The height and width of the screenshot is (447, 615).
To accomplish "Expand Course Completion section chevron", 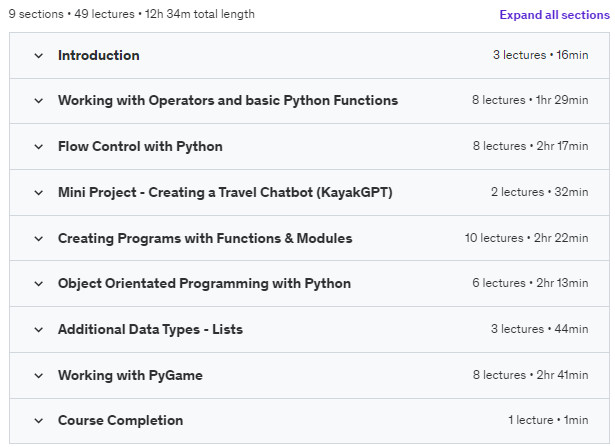I will [x=38, y=421].
